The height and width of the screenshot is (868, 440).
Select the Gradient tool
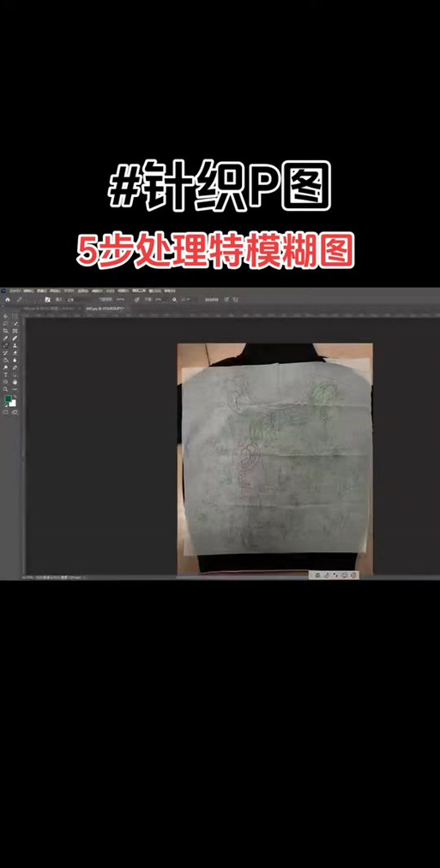tap(5, 361)
